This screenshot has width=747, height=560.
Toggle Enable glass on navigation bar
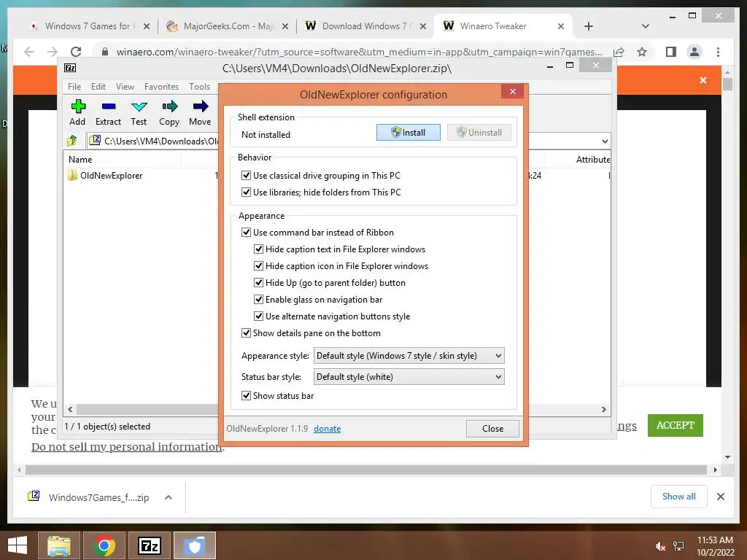pos(258,299)
